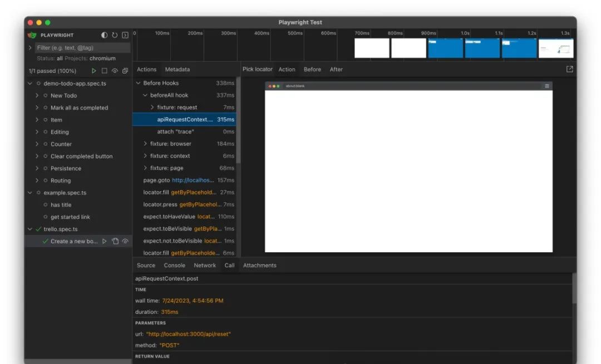Screen dimensions: 601x364
Task: Switch to the Metadata tab
Action: 177,70
